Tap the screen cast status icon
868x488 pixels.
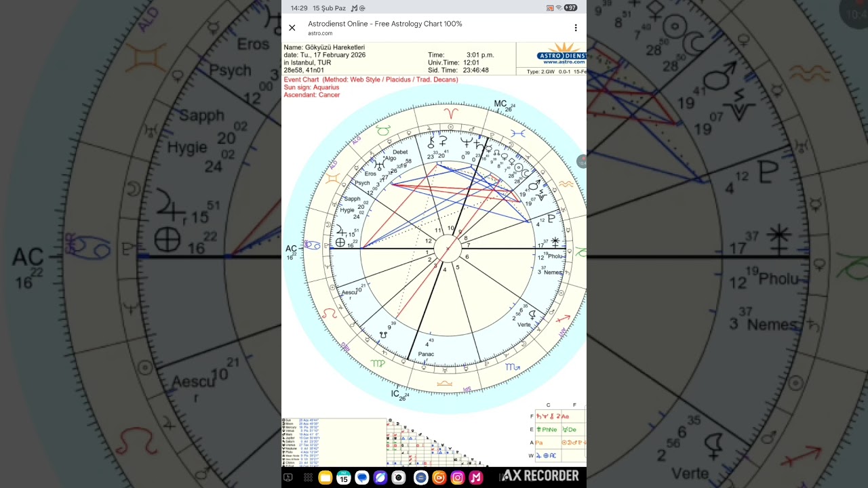pyautogui.click(x=550, y=8)
